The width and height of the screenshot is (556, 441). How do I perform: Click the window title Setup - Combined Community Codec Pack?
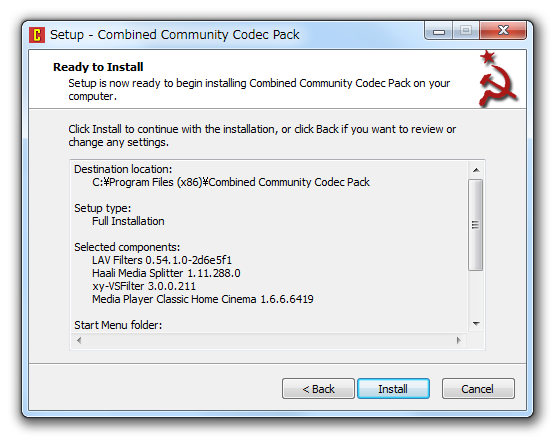pos(174,35)
